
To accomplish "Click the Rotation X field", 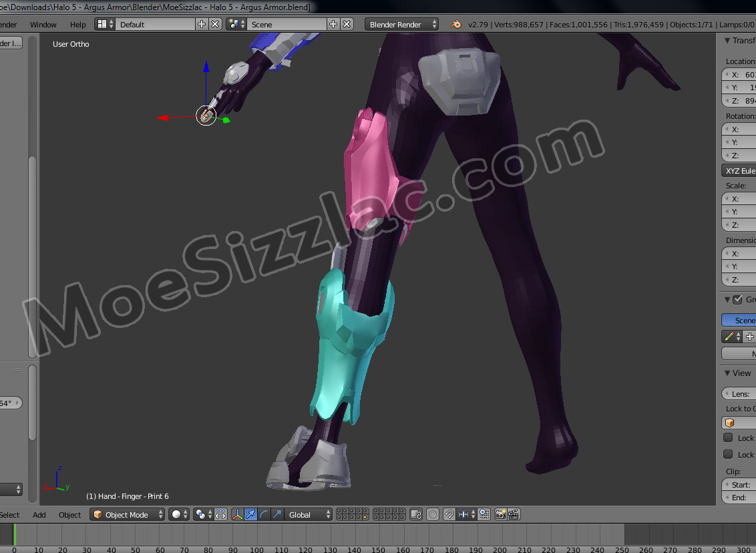I will pos(739,129).
